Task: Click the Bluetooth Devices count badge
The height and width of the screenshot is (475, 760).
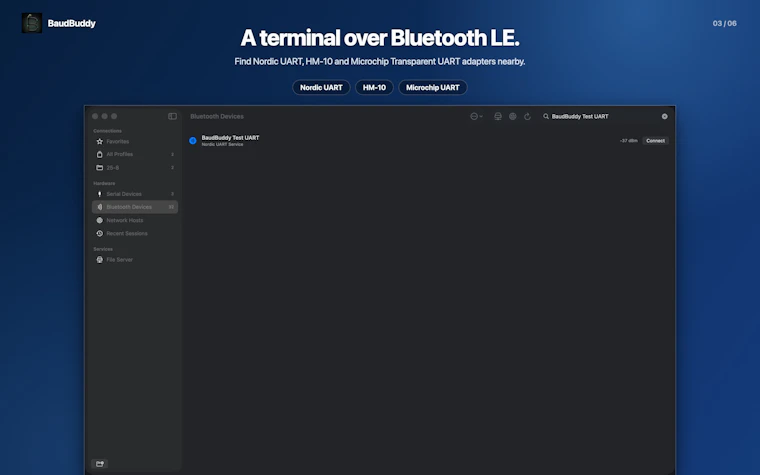Action: [171, 207]
